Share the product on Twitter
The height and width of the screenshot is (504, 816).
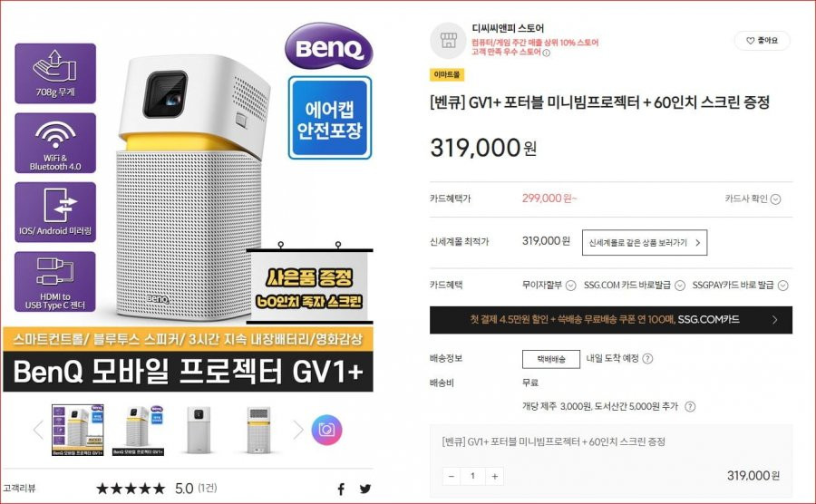(365, 489)
